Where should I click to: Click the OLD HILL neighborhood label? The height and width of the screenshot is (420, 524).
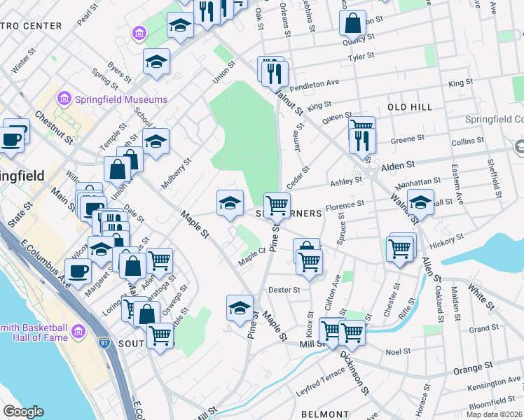[x=410, y=107]
